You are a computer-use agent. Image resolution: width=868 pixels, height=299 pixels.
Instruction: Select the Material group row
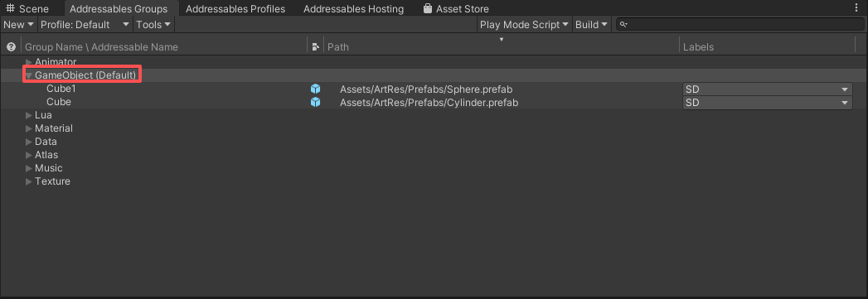(x=434, y=128)
